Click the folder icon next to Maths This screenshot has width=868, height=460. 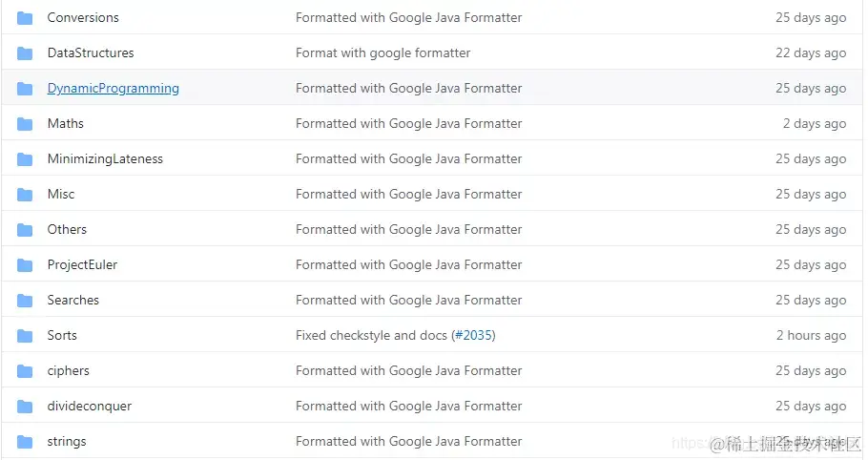(25, 124)
